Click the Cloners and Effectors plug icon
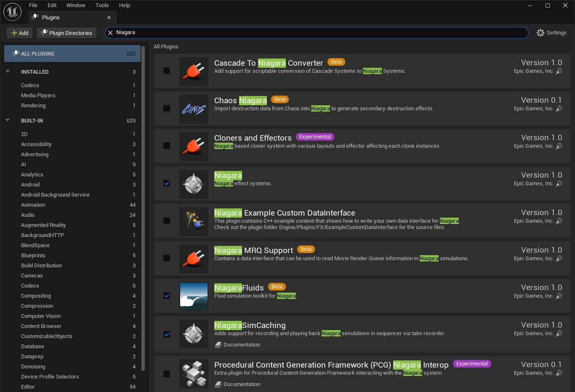 pyautogui.click(x=194, y=147)
